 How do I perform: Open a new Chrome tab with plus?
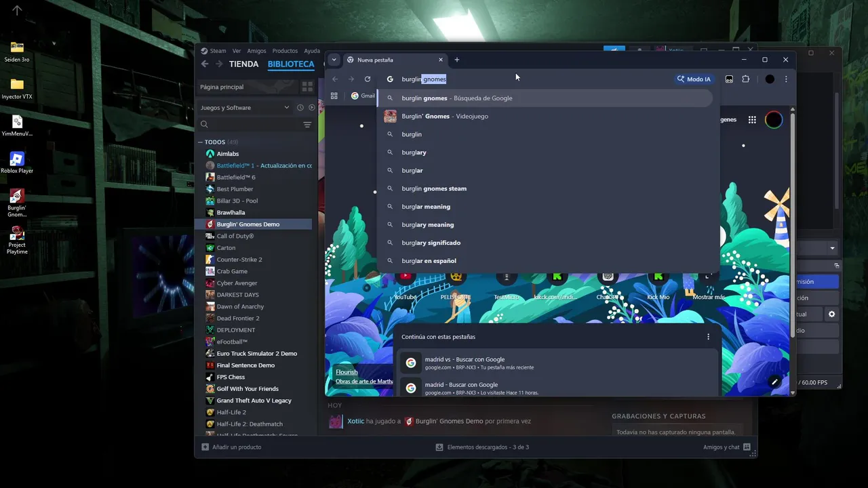457,60
